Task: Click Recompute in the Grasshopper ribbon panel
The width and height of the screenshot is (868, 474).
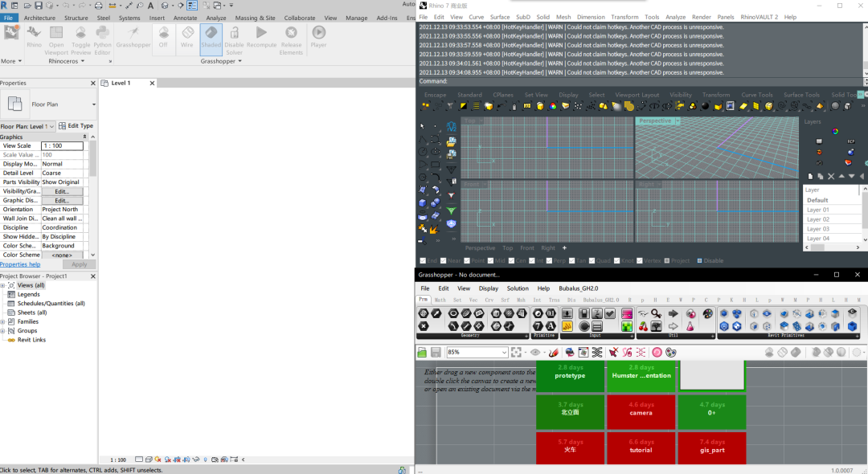Action: point(261,39)
